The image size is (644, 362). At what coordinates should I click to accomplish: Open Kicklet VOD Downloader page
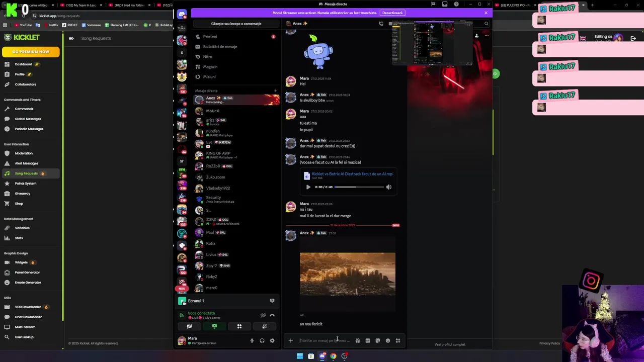[x=31, y=307]
